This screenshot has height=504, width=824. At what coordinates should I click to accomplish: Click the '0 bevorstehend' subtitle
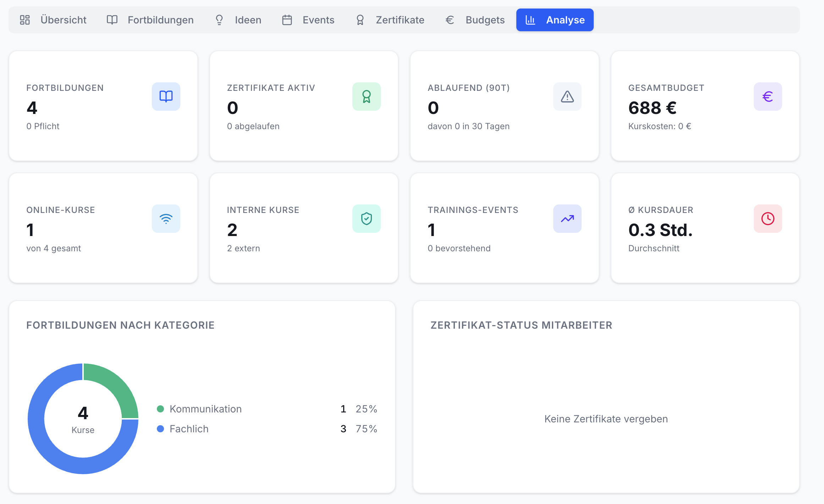459,248
